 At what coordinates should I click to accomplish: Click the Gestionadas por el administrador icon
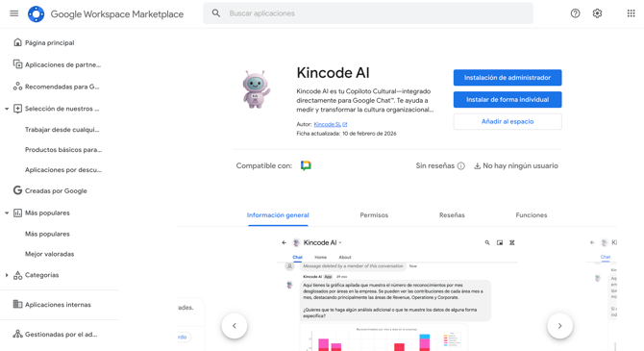tap(17, 334)
